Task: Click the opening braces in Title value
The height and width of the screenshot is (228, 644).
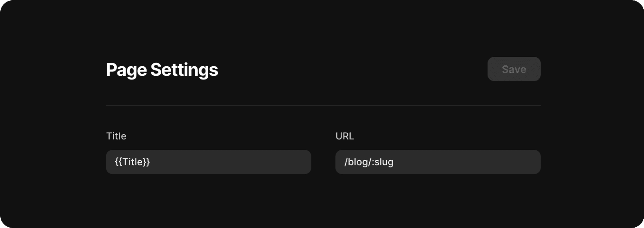Action: click(118, 162)
